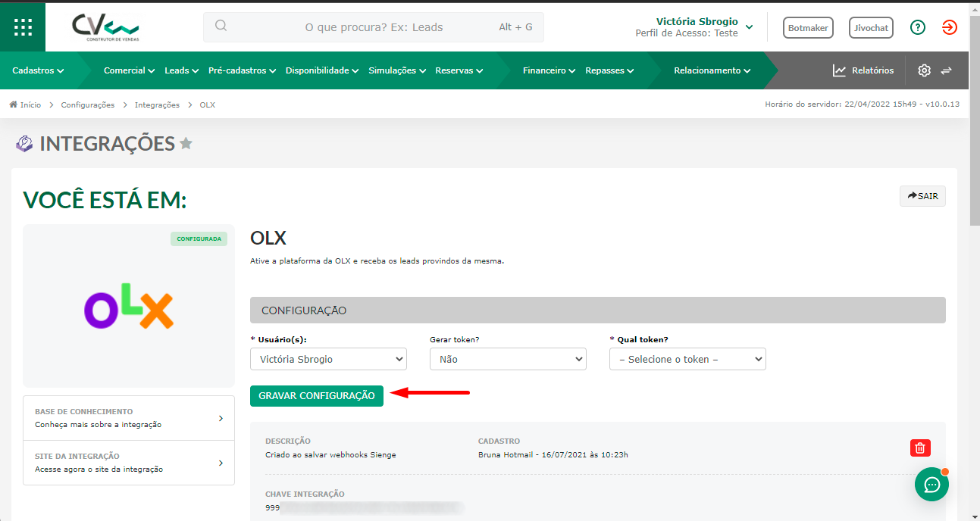
Task: Click the swap arrows icon beside gear
Action: [x=946, y=70]
